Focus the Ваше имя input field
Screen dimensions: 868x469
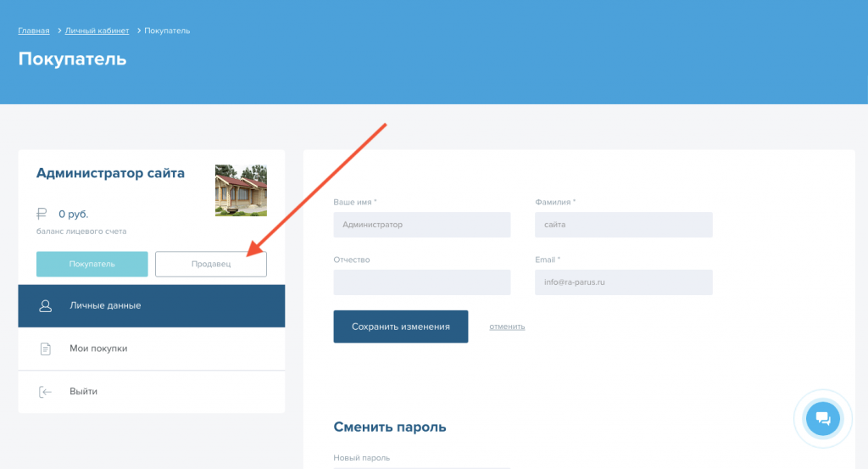[x=422, y=225]
